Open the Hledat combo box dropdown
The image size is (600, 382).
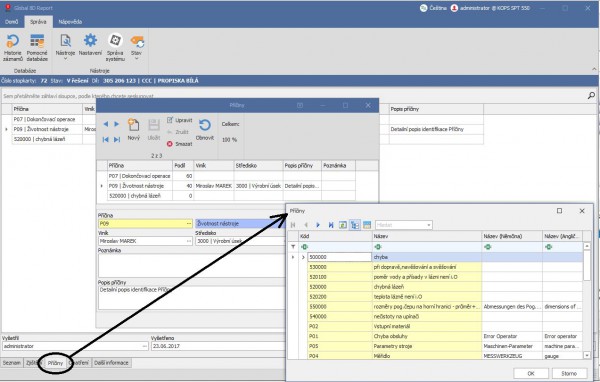pyautogui.click(x=429, y=225)
